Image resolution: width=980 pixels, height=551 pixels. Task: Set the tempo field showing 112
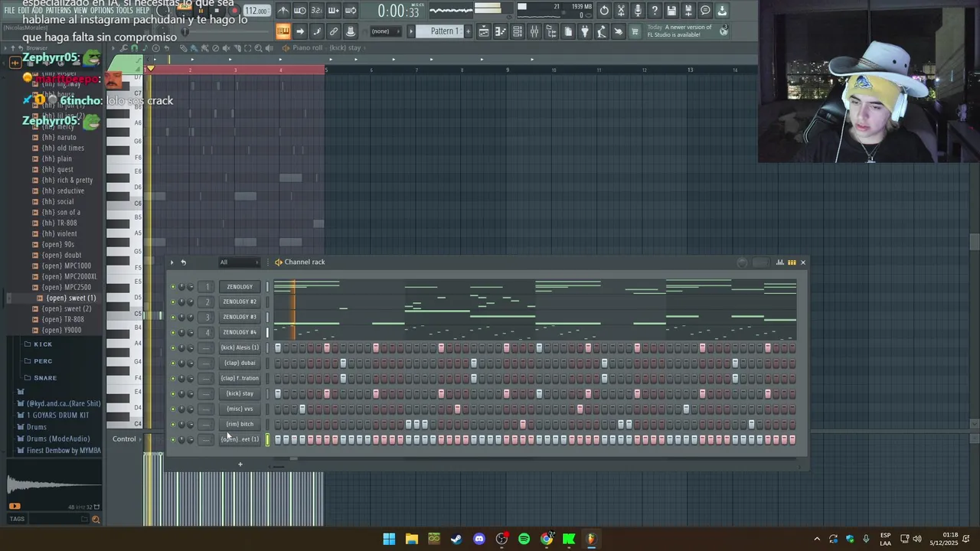256,11
